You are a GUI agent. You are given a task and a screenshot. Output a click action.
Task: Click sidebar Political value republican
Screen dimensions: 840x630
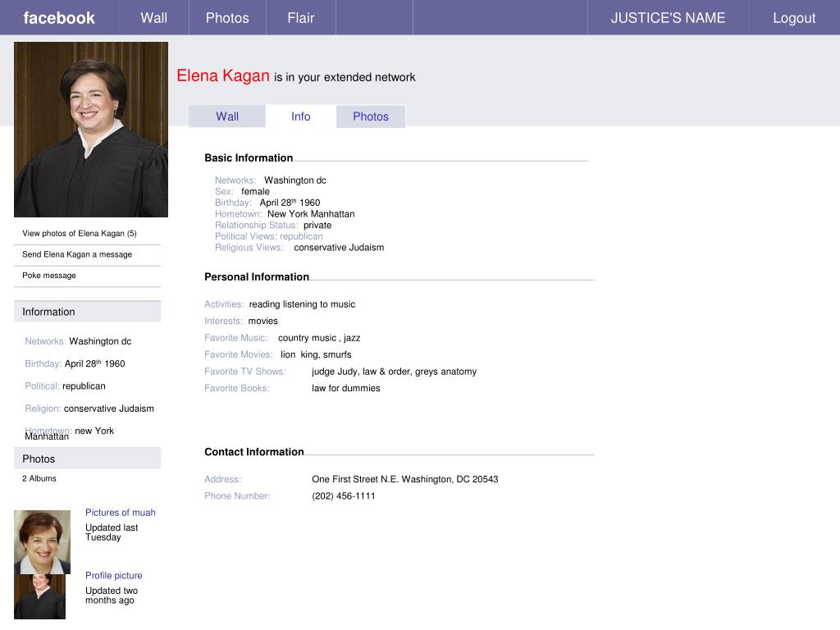click(x=84, y=386)
